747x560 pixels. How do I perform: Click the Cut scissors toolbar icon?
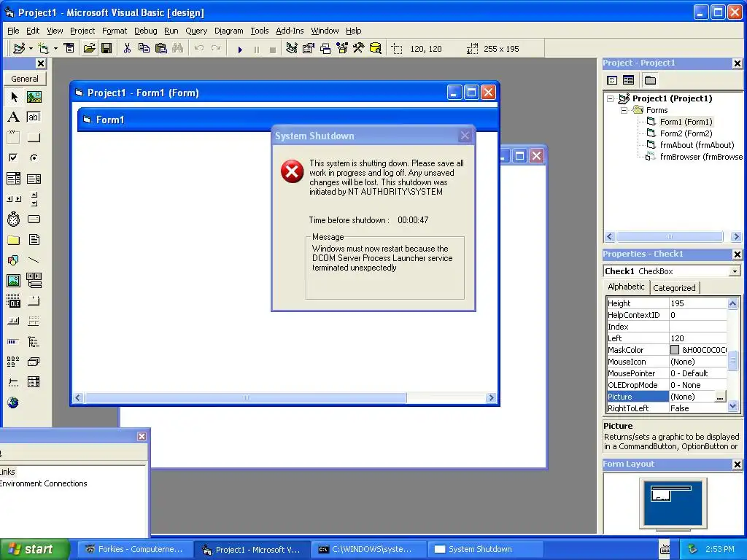(x=127, y=48)
